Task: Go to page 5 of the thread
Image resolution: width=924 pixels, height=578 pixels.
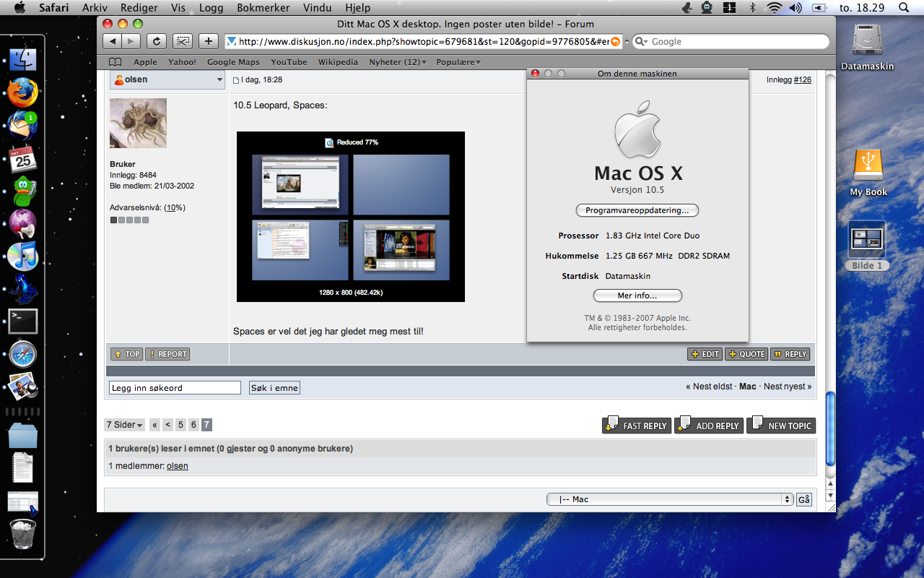Action: coord(180,425)
